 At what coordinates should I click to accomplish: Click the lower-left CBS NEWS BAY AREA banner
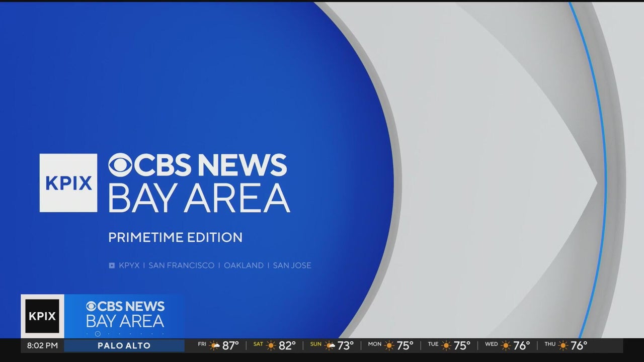[x=125, y=314]
